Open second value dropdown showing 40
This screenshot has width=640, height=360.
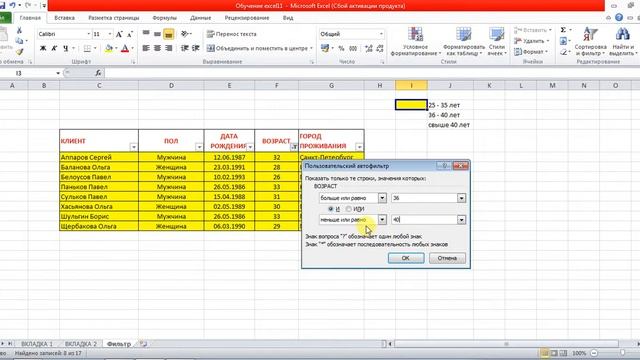tap(461, 220)
